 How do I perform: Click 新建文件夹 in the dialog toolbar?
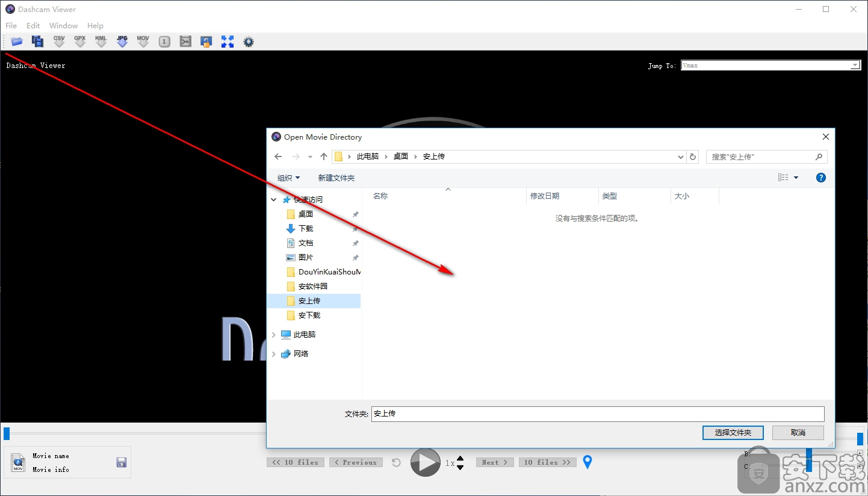pyautogui.click(x=336, y=178)
